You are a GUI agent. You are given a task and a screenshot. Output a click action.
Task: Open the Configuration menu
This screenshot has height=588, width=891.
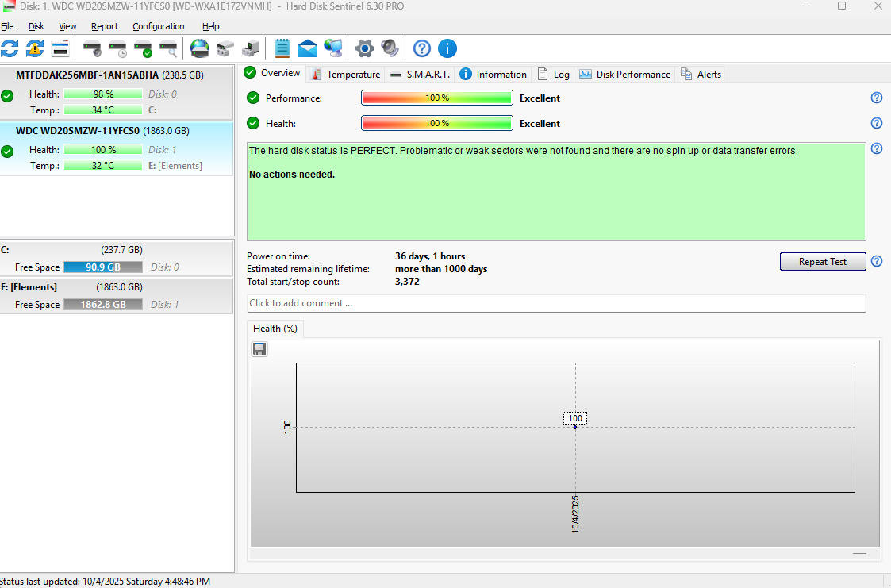tap(159, 26)
